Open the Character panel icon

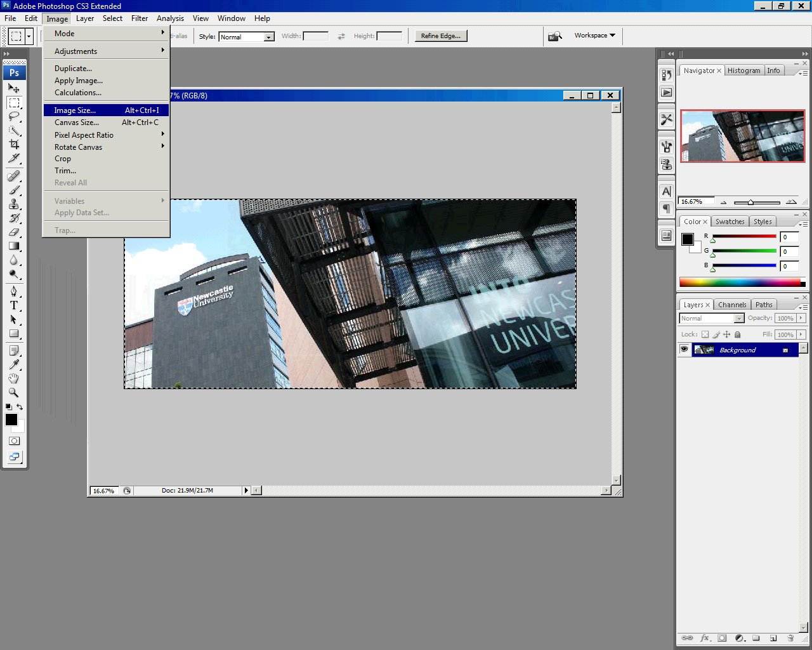point(666,191)
